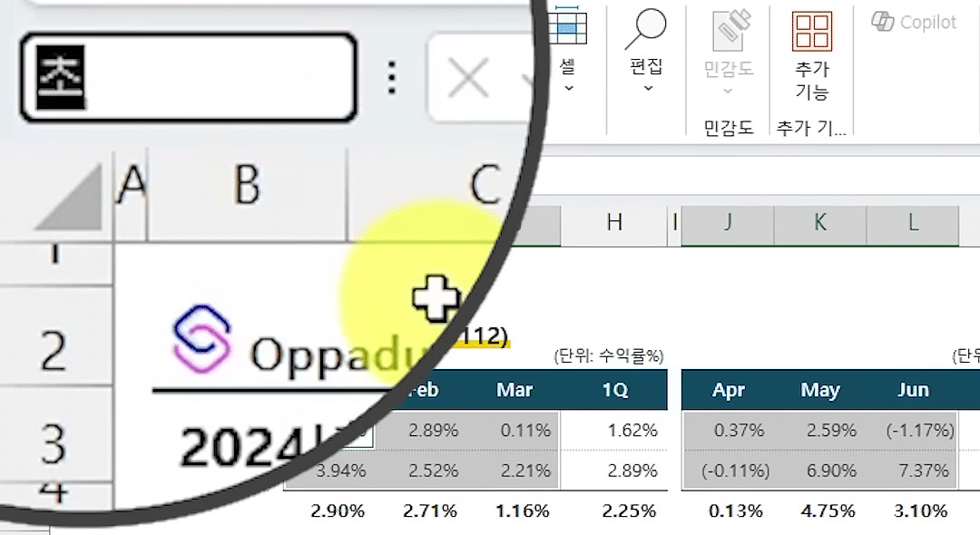Select column J header
Image resolution: width=980 pixels, height=535 pixels.
tap(728, 222)
